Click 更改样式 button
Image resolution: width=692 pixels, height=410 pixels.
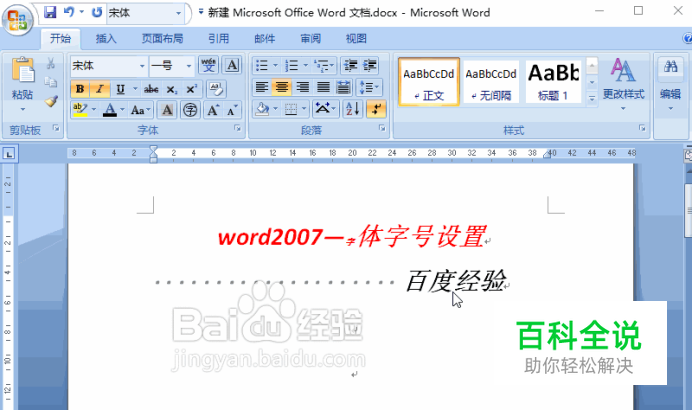(x=623, y=84)
